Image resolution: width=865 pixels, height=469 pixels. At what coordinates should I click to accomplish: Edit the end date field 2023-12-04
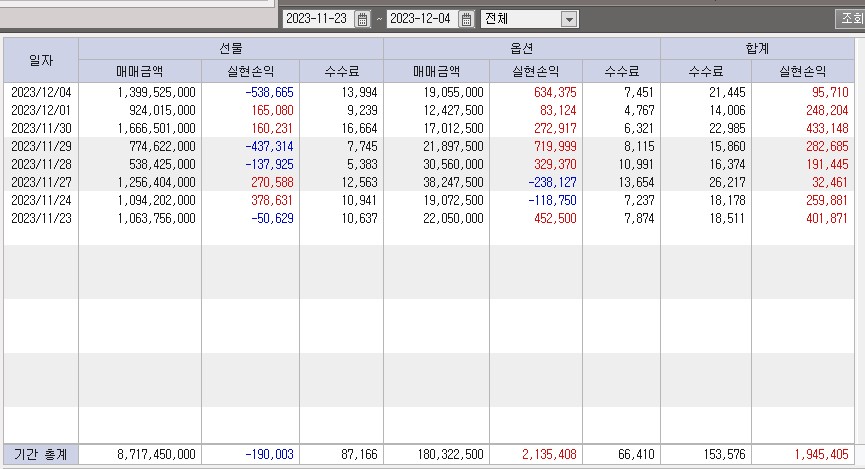[423, 19]
